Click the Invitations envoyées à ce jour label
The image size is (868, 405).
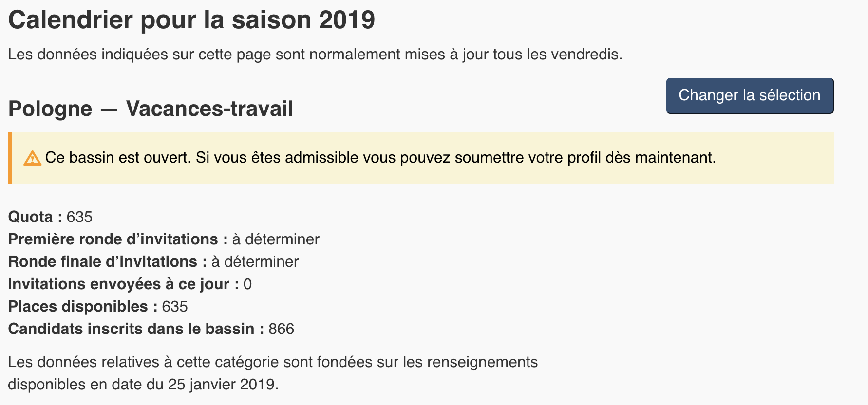[124, 284]
